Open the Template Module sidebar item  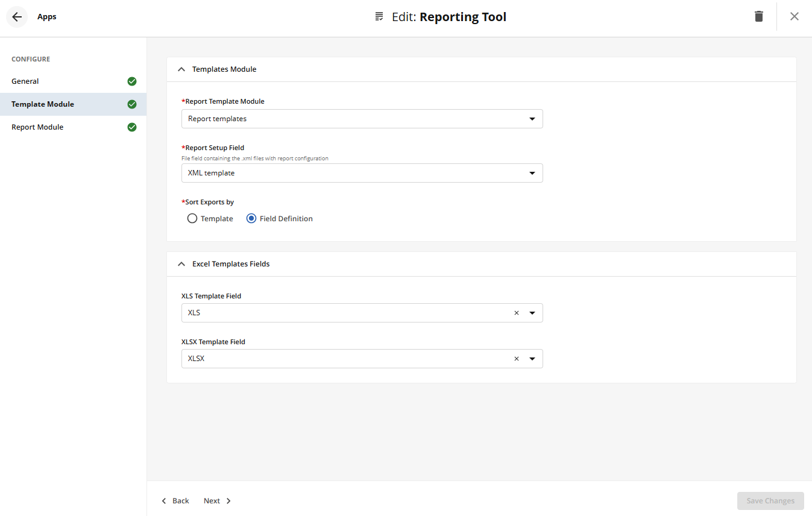point(73,104)
